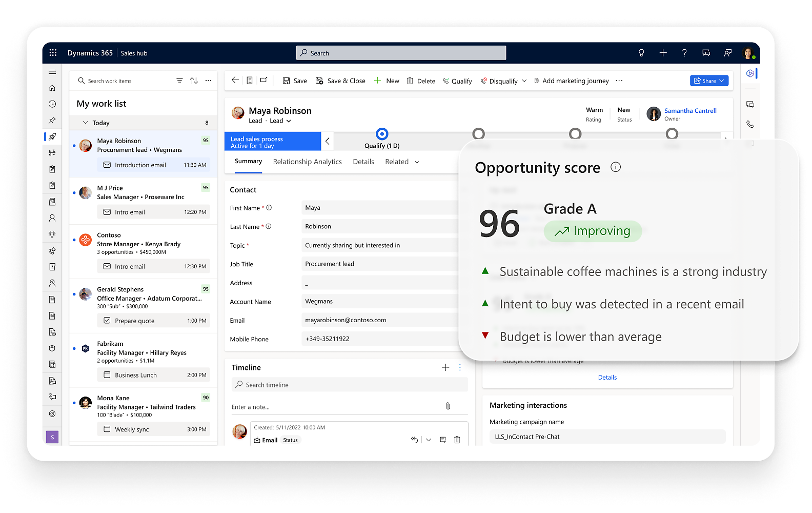Switch to the Summary tab
The width and height of the screenshot is (812, 513).
coord(248,161)
